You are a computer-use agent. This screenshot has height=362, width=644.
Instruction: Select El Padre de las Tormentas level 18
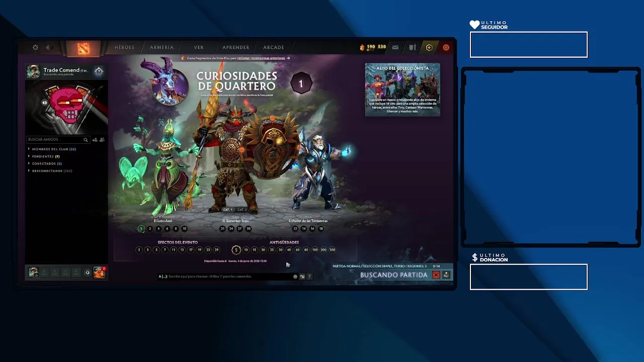click(321, 229)
